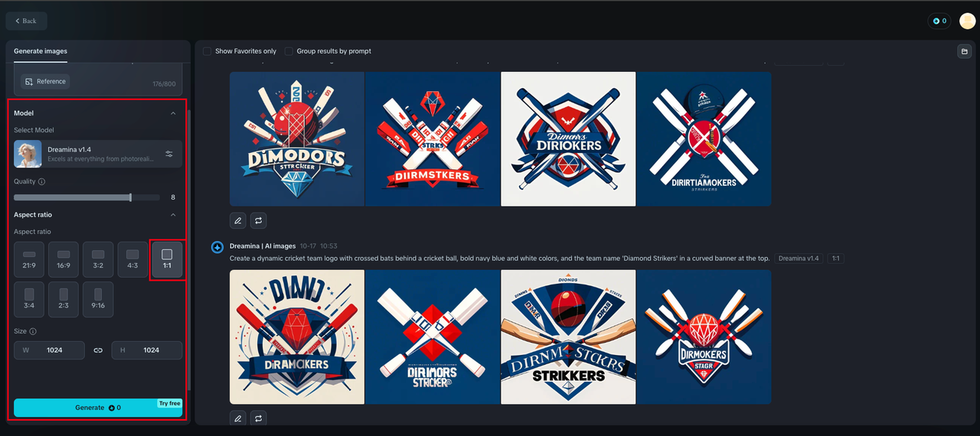Choose the 3:2 aspect ratio
980x436 pixels.
[98, 259]
